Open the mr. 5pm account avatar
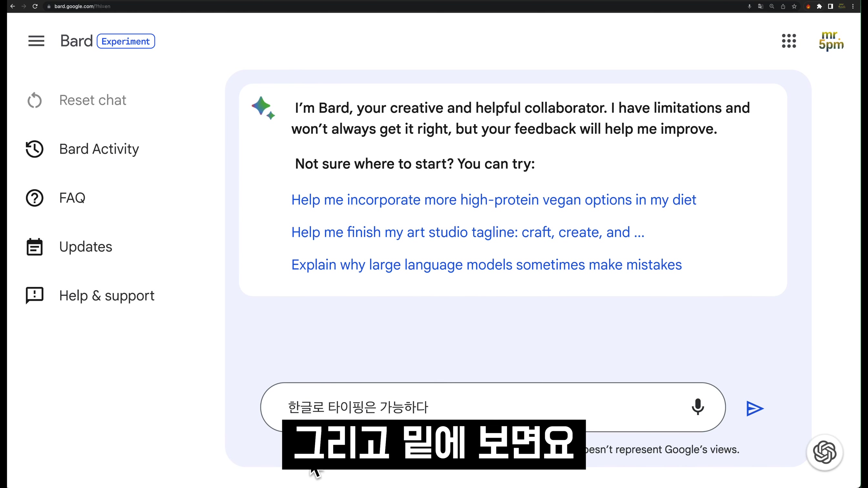 pyautogui.click(x=831, y=41)
